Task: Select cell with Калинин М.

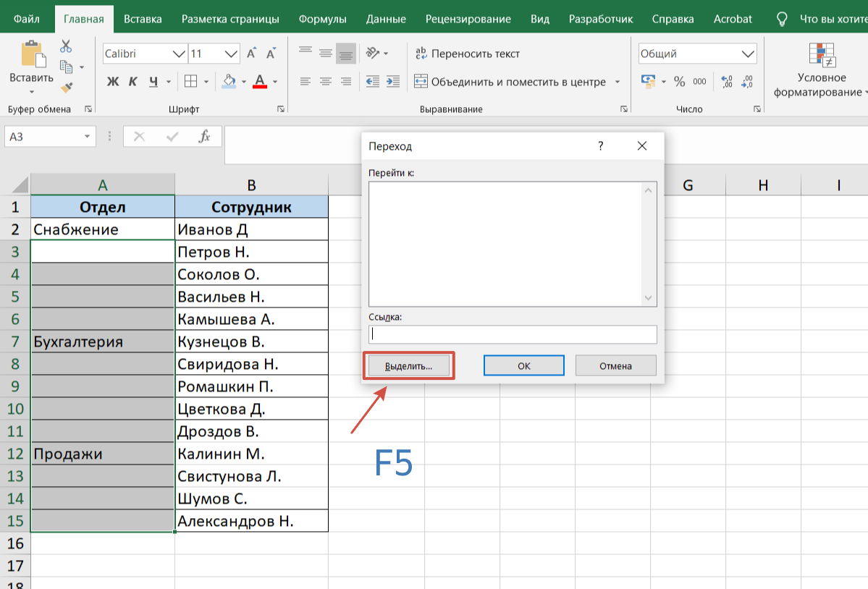Action: pos(252,454)
